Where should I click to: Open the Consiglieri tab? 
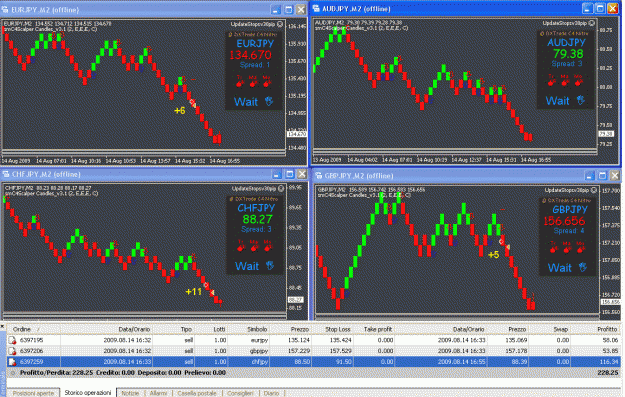(x=240, y=393)
